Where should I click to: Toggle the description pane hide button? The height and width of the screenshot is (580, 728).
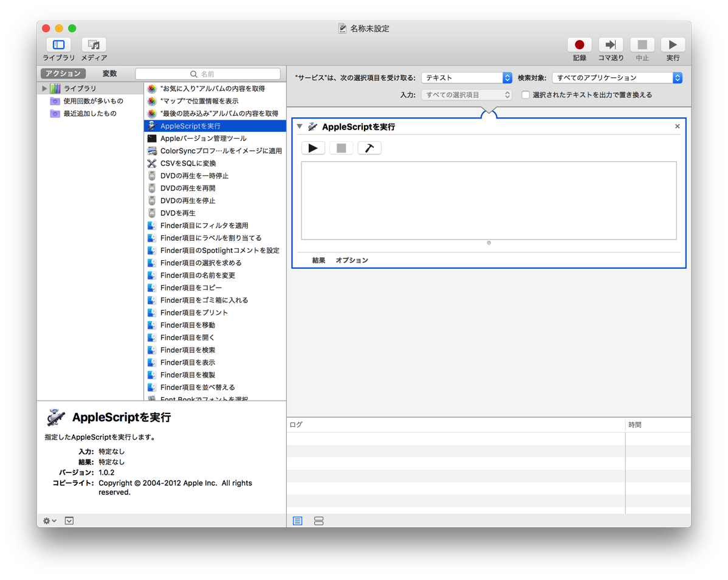click(x=69, y=521)
